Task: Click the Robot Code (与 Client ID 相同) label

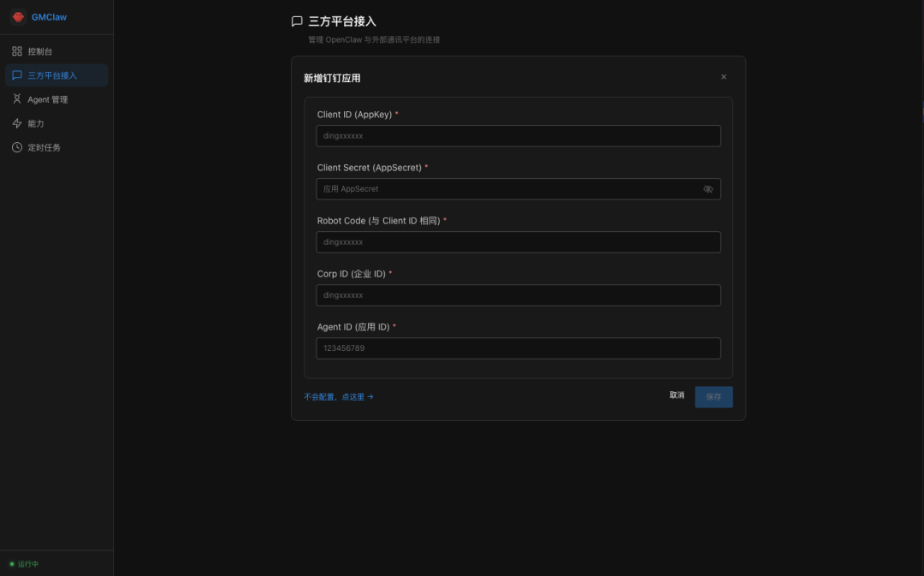Action: point(378,221)
